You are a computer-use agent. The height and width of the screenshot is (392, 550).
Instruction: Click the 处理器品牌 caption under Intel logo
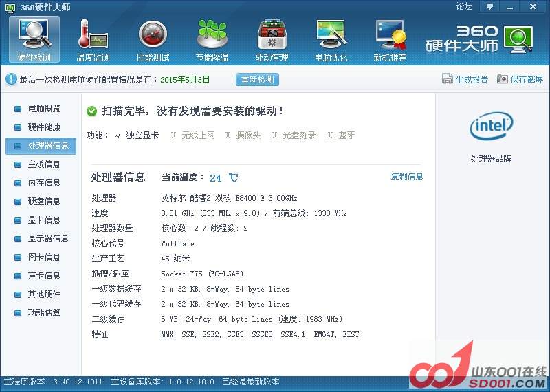coord(491,159)
